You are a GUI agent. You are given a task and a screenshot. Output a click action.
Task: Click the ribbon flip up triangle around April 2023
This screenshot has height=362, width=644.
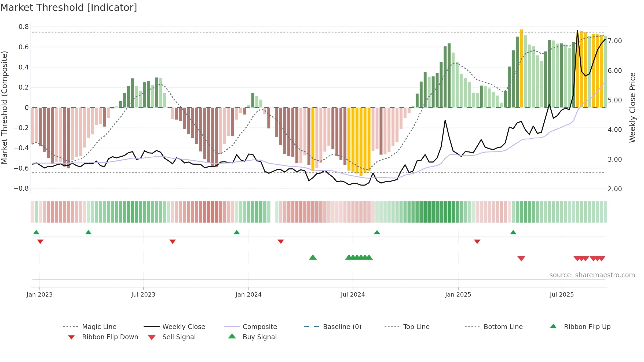point(88,232)
